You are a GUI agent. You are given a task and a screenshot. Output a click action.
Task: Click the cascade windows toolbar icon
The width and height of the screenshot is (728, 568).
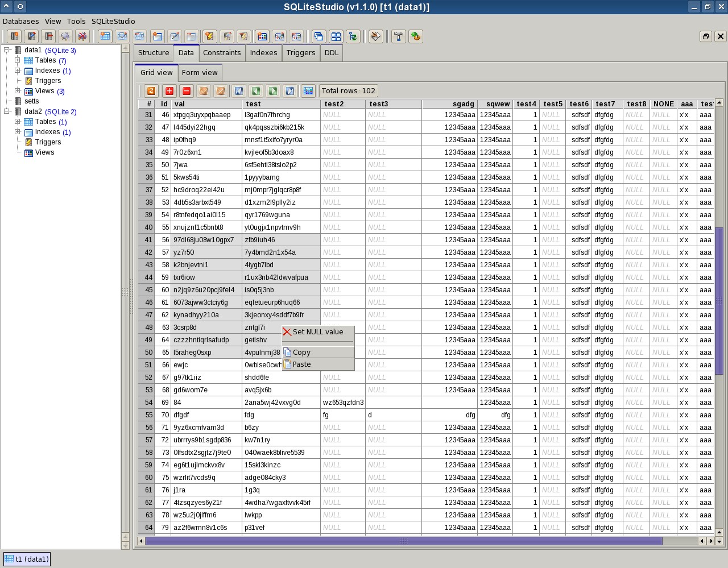point(318,36)
